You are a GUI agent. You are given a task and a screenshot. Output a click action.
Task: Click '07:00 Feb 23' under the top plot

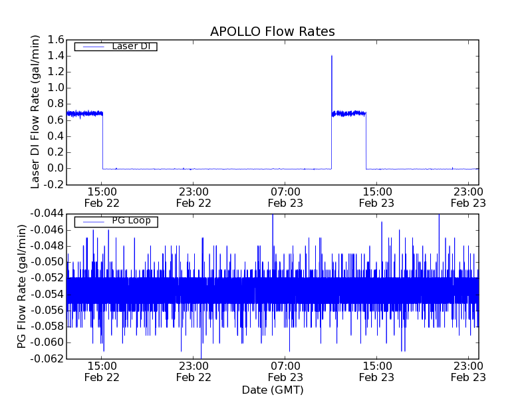(285, 198)
